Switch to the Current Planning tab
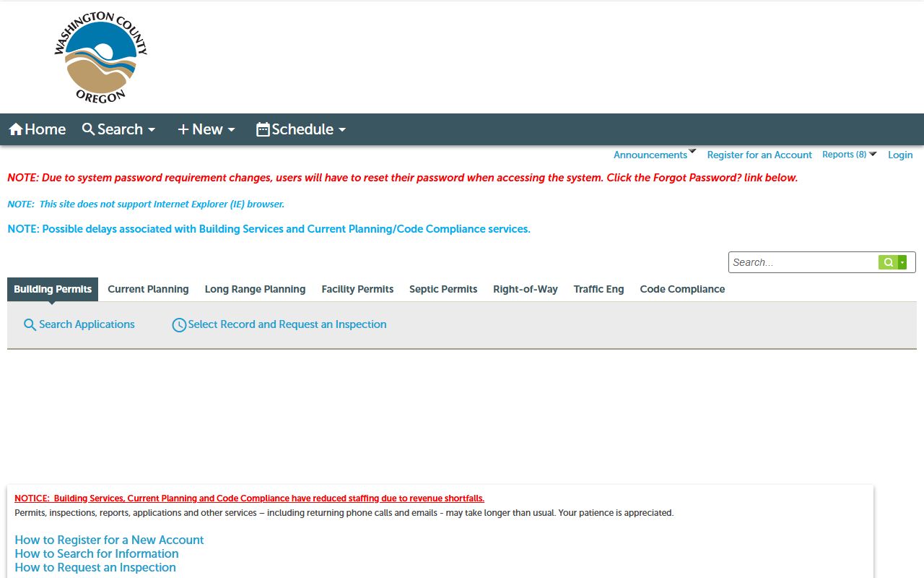This screenshot has width=924, height=578. (148, 289)
